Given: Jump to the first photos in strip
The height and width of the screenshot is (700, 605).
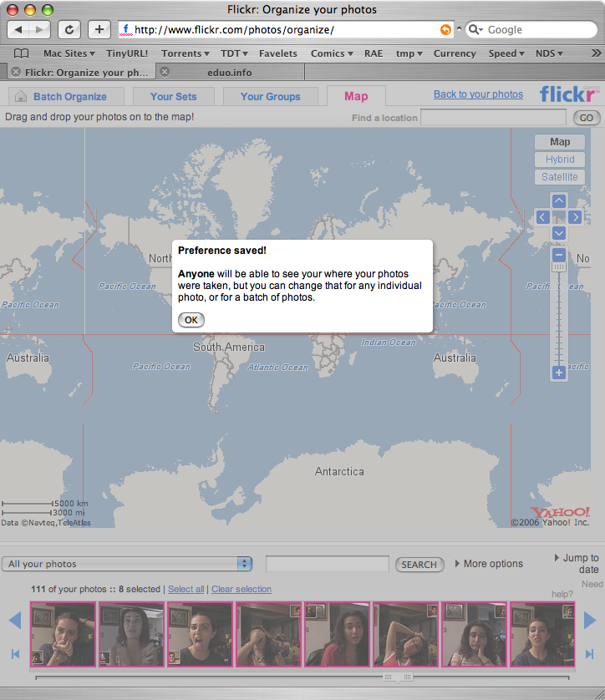Looking at the screenshot, I should (15, 654).
